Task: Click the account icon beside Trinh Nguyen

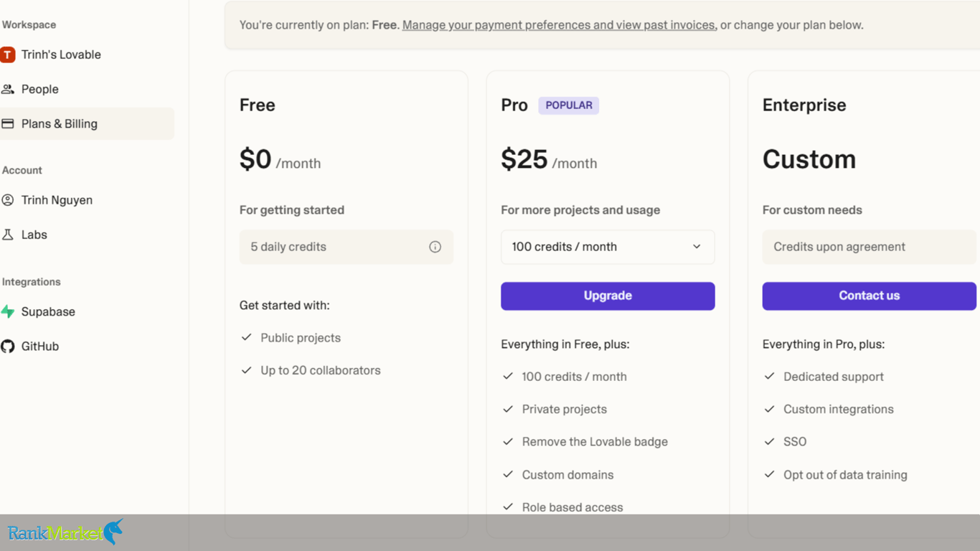Action: pyautogui.click(x=8, y=200)
